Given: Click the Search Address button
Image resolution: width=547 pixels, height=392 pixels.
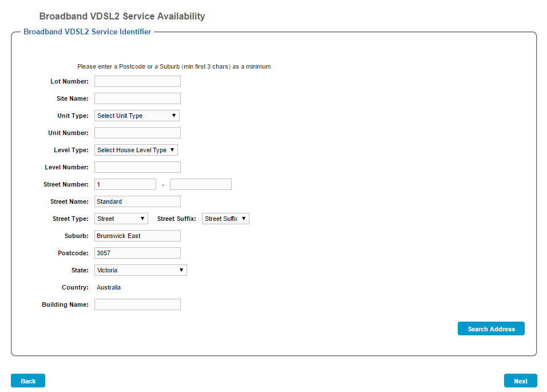Looking at the screenshot, I should coord(491,329).
